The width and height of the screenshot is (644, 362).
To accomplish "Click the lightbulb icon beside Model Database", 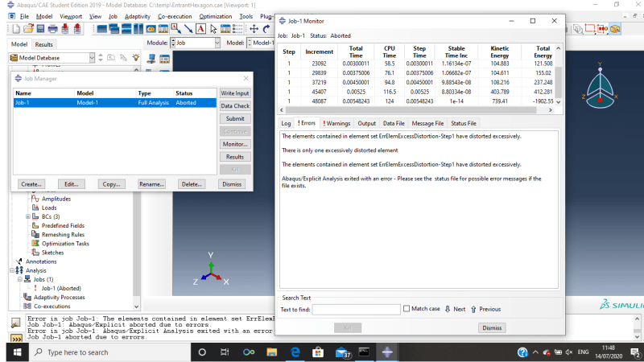I will pyautogui.click(x=136, y=58).
